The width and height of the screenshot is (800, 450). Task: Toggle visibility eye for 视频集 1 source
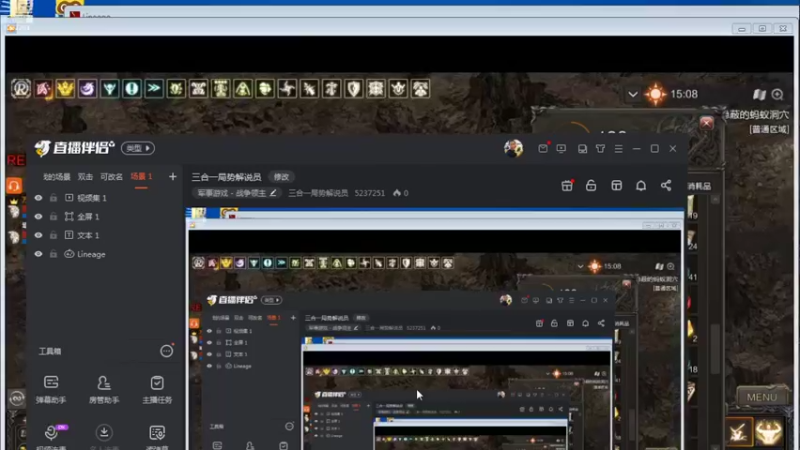pos(38,198)
